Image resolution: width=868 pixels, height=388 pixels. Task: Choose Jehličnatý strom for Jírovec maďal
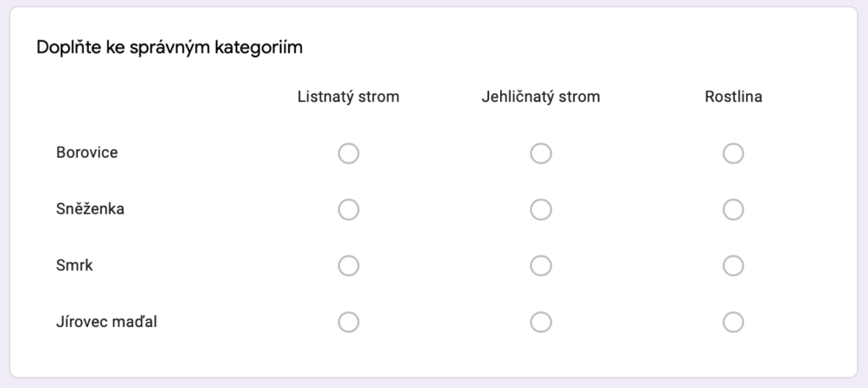(541, 322)
